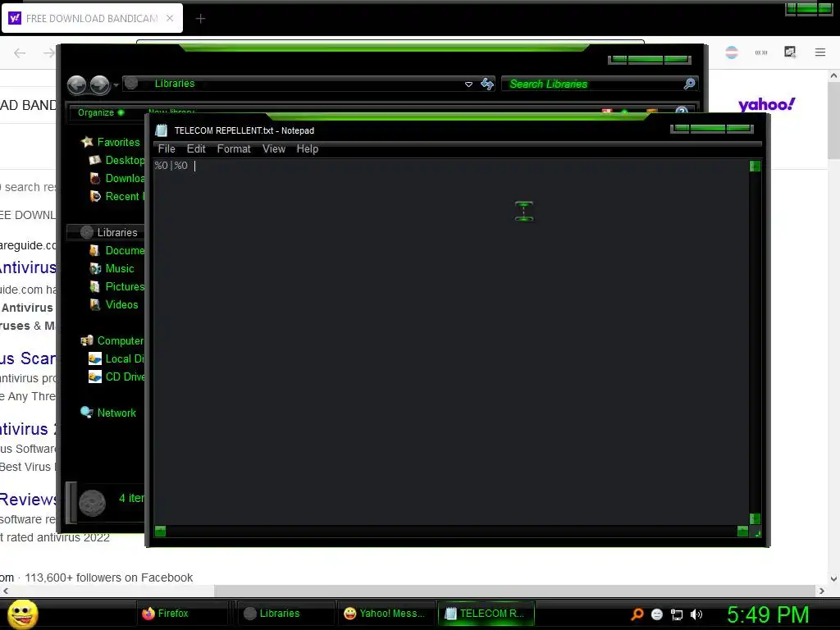
Task: Click the Network icon in navigation pane
Action: [87, 413]
